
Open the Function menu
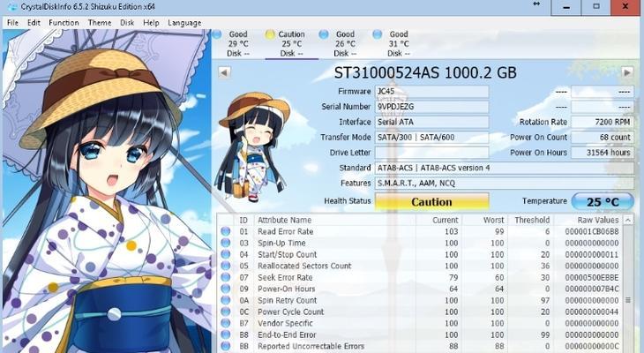point(64,23)
